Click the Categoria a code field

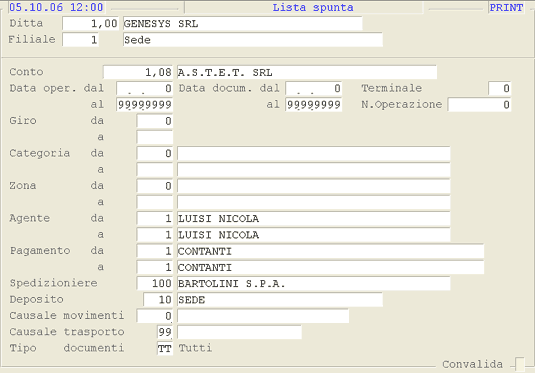point(155,170)
